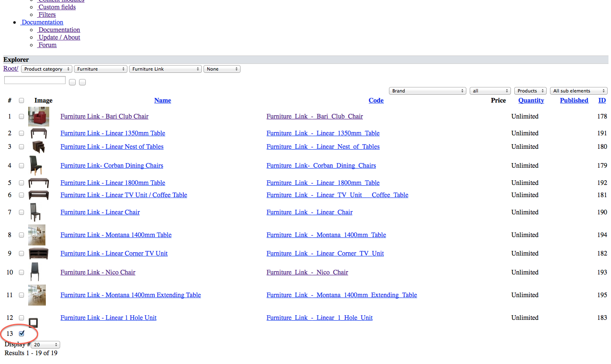Click the top-level Documentation menu item

pyautogui.click(x=42, y=22)
